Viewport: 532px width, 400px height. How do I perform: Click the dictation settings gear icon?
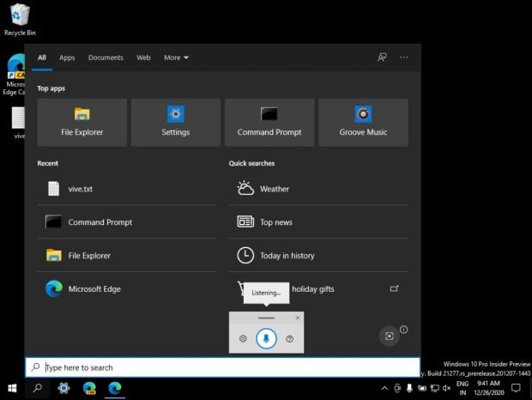point(244,339)
